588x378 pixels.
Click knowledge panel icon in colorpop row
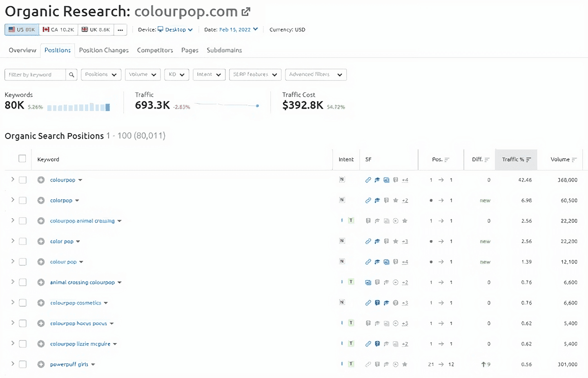(x=386, y=200)
